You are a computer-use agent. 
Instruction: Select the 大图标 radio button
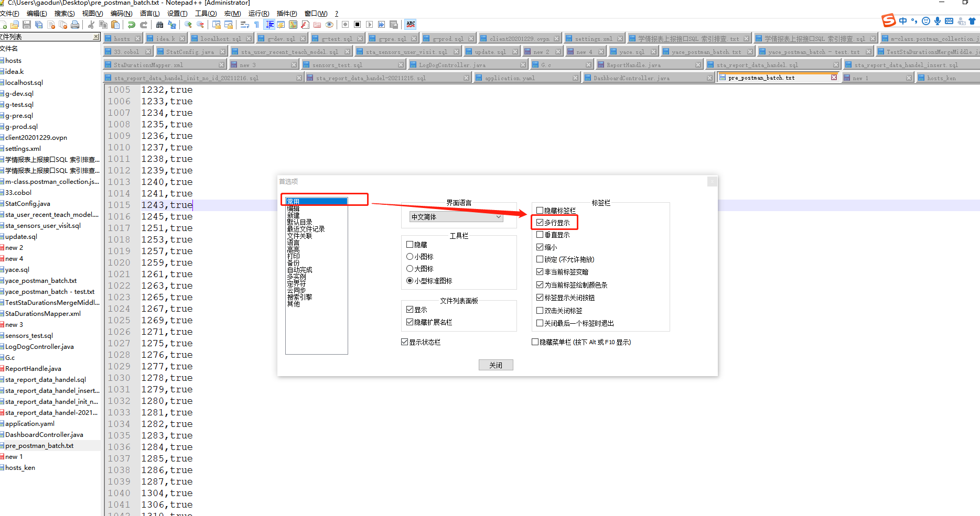(x=410, y=268)
